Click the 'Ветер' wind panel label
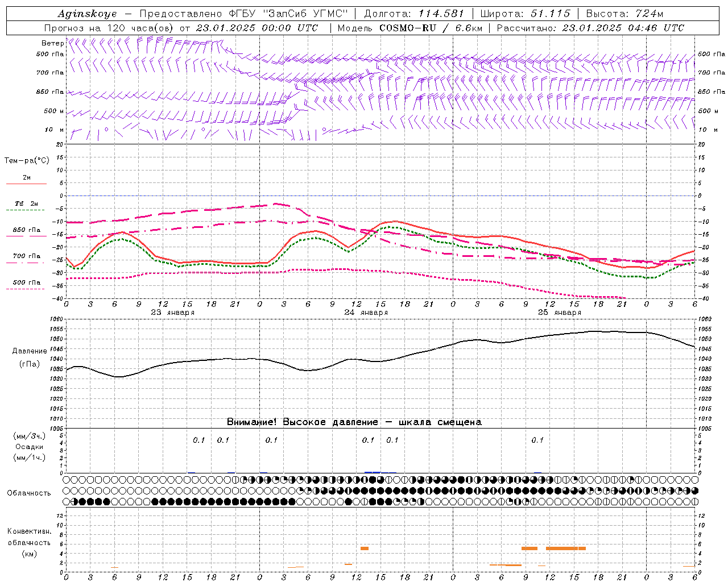This screenshot has height=582, width=728. [52, 43]
